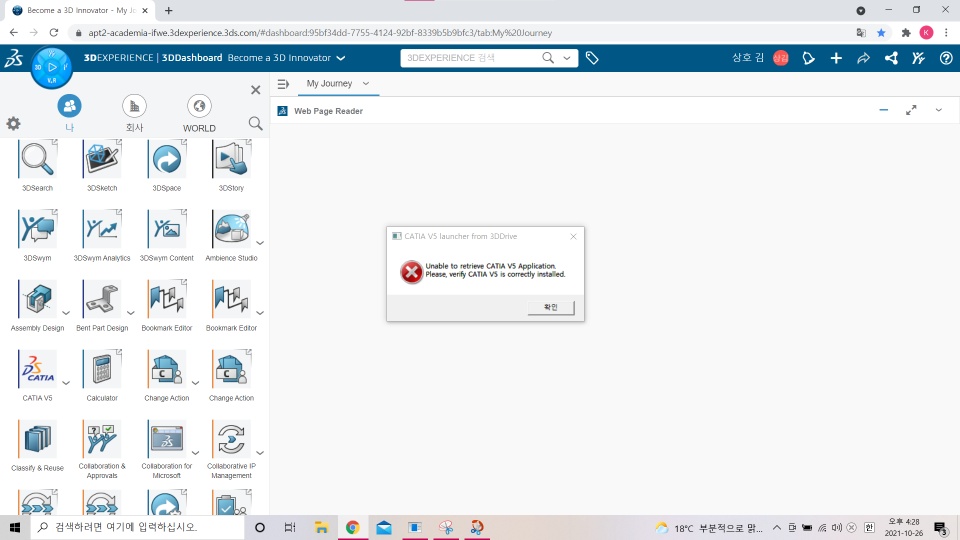The image size is (960, 540).
Task: Launch CATIA V5 app
Action: tap(37, 369)
